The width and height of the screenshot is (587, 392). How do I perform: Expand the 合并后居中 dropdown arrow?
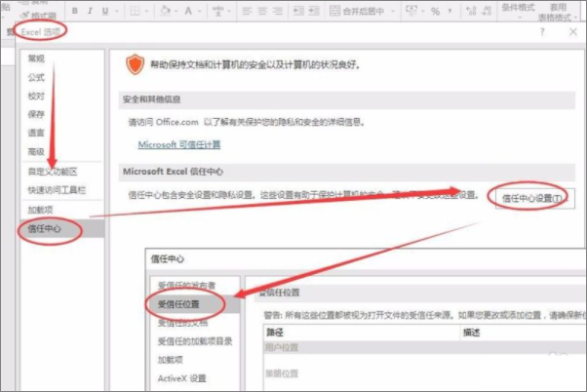tap(393, 12)
